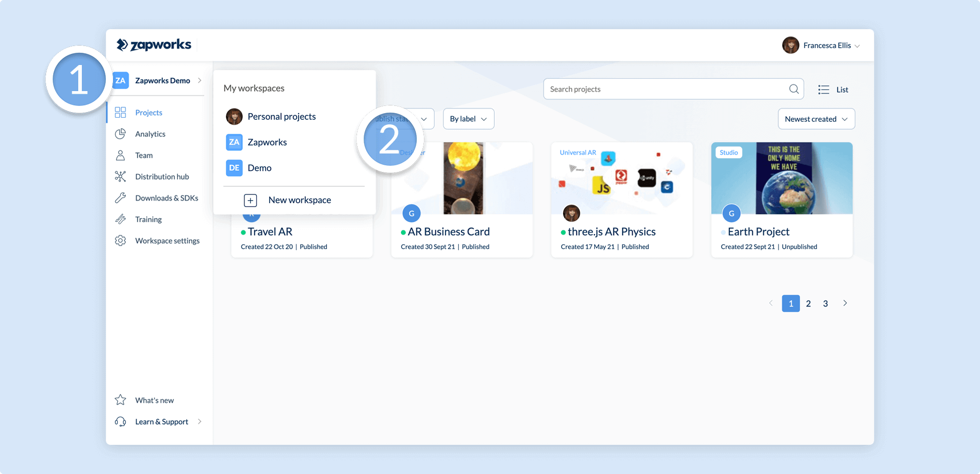
Task: Click the Learn & Support headset icon
Action: (120, 421)
